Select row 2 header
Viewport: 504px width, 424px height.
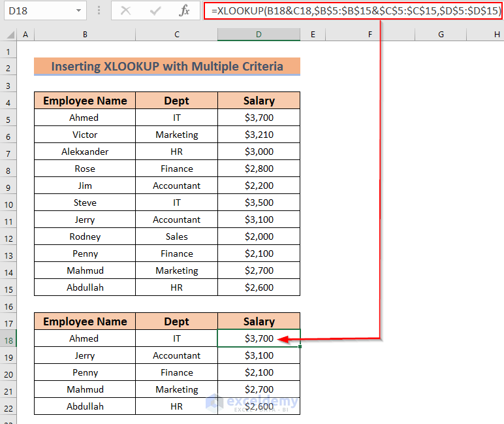(x=8, y=68)
